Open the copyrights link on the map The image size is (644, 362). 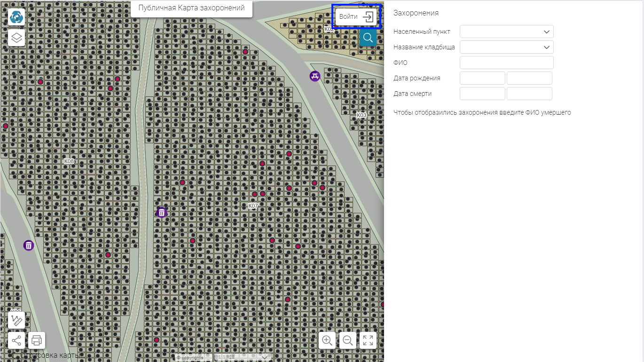coord(190,358)
